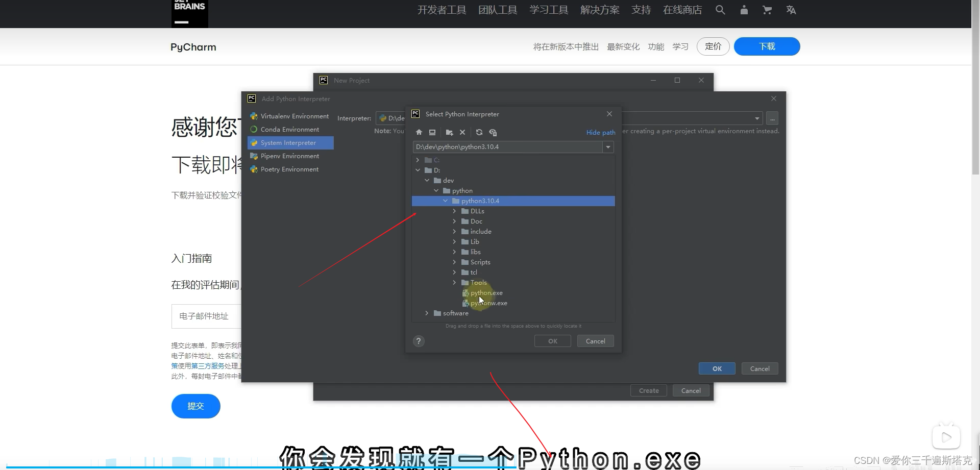Screen dimensions: 980x470
Task: Open the help question mark icon
Action: tap(419, 341)
